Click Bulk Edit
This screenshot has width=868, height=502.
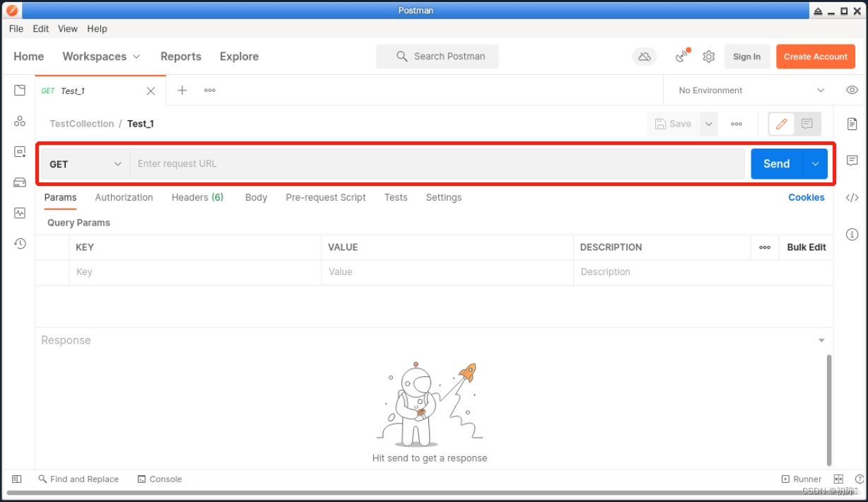click(x=807, y=247)
